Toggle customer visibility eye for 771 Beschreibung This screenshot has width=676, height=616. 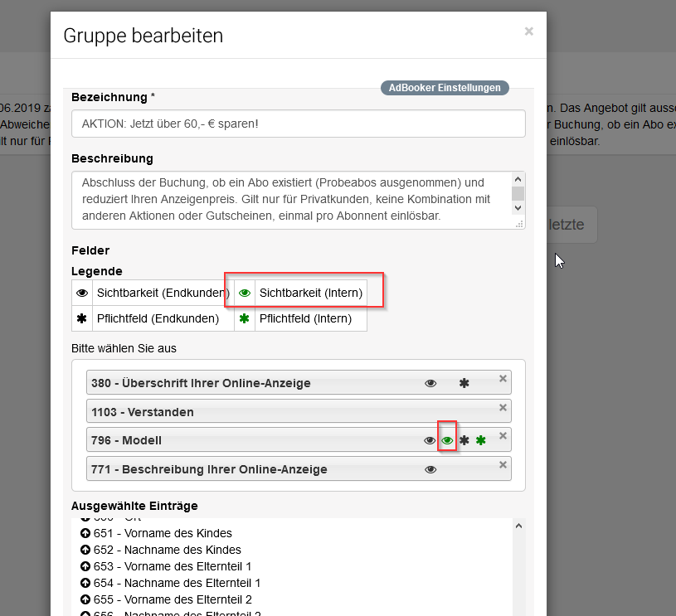pyautogui.click(x=430, y=469)
